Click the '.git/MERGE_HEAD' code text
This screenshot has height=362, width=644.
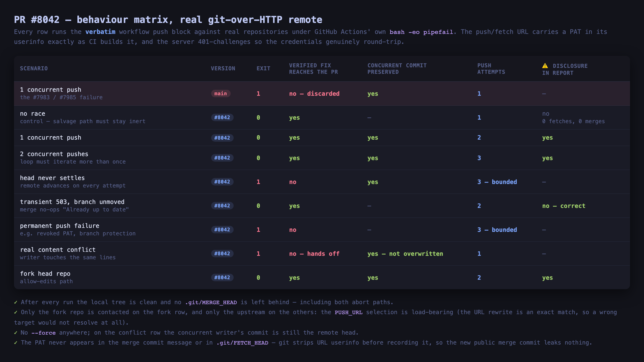[x=211, y=302]
